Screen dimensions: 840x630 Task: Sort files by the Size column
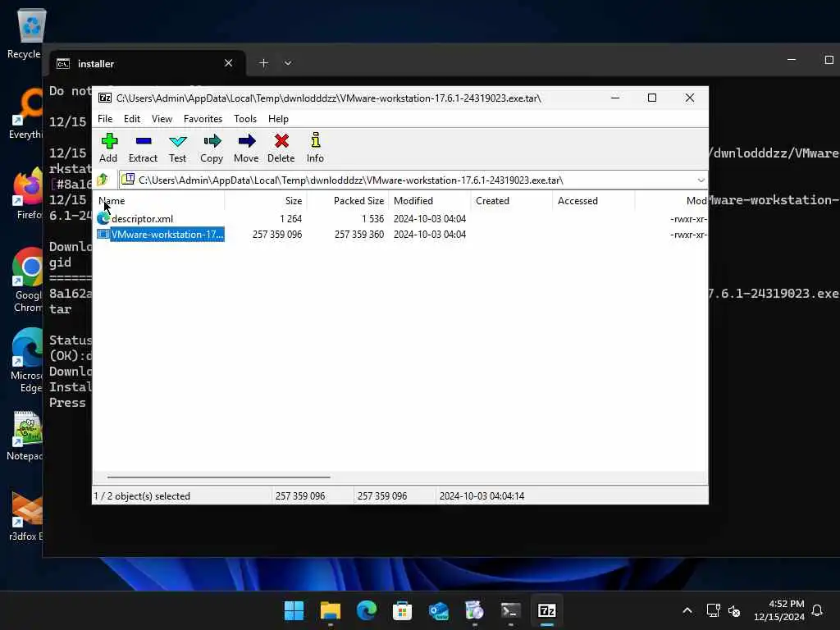click(265, 201)
